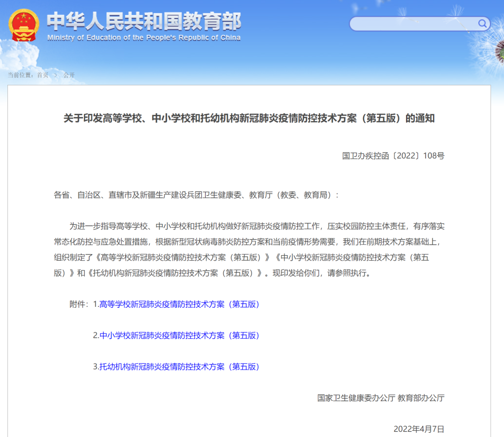Open the 公开 breadcrumb link
This screenshot has width=504, height=437.
point(69,75)
